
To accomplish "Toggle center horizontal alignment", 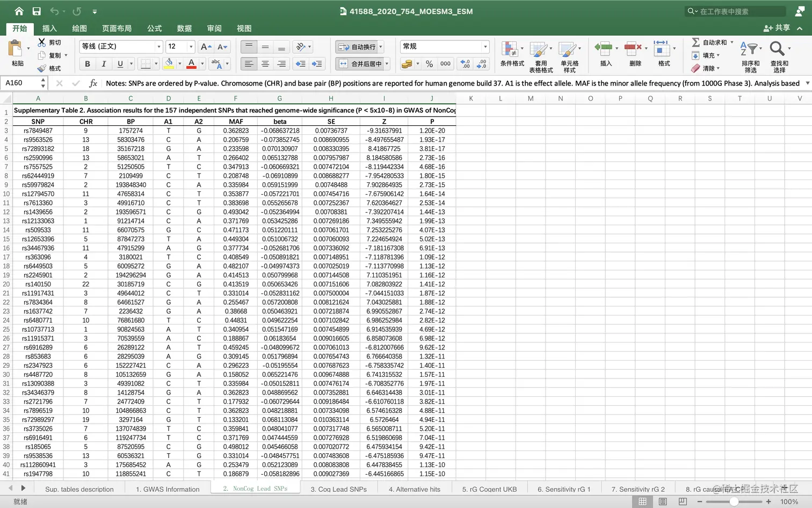I will coord(265,64).
